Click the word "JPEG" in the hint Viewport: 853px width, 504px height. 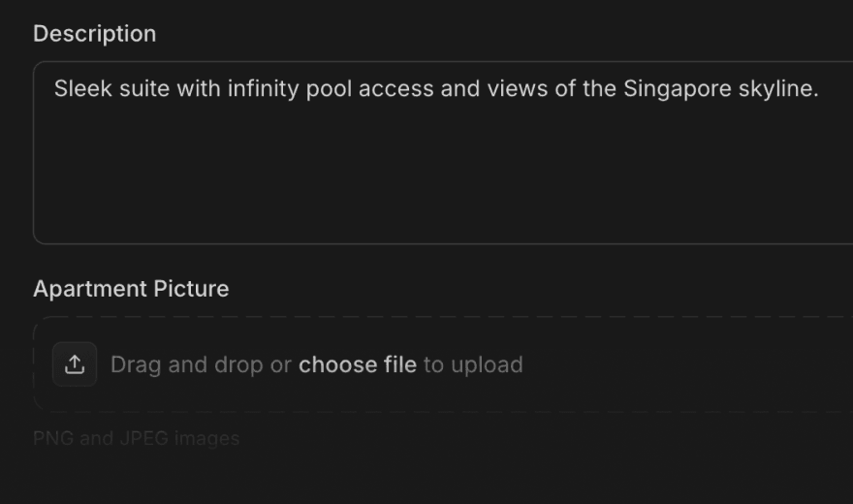pos(145,438)
